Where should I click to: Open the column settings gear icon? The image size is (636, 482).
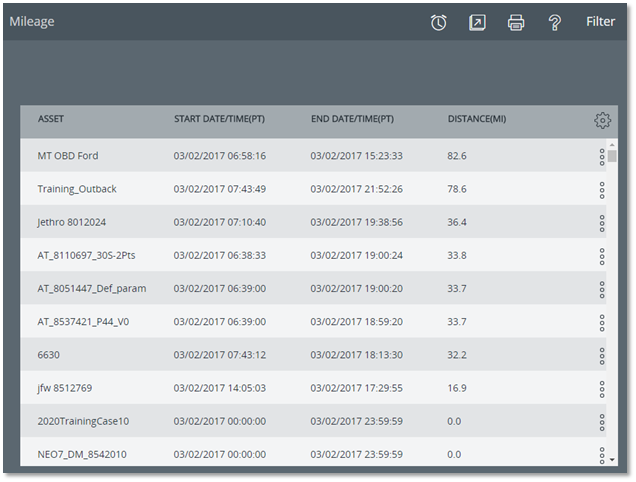602,120
